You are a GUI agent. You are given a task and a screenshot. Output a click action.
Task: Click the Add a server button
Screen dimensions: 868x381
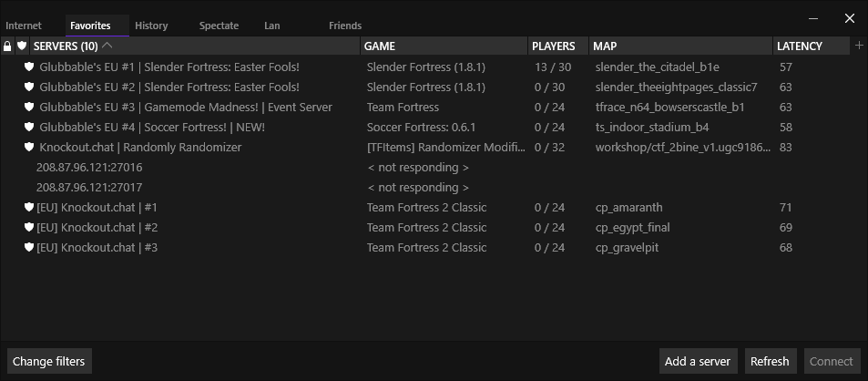coord(698,361)
